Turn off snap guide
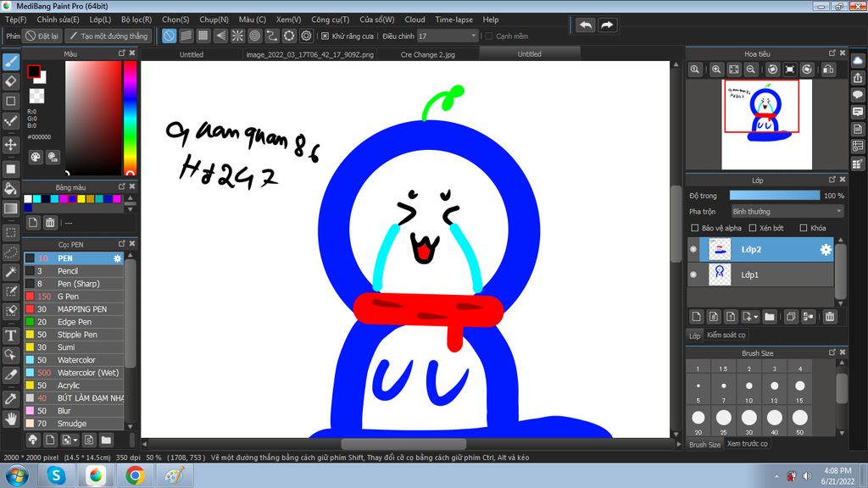Image resolution: width=868 pixels, height=488 pixels. tap(169, 36)
